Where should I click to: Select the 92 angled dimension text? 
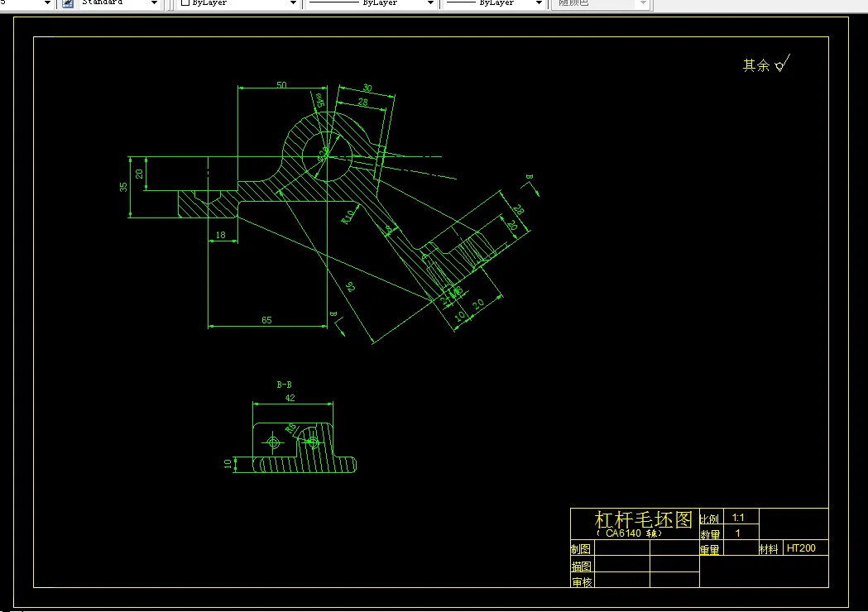tap(350, 287)
